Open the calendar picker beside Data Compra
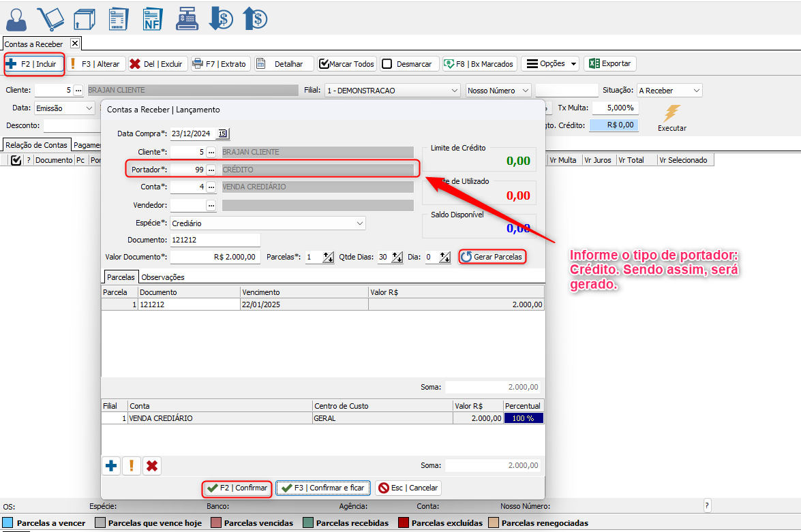 point(223,134)
